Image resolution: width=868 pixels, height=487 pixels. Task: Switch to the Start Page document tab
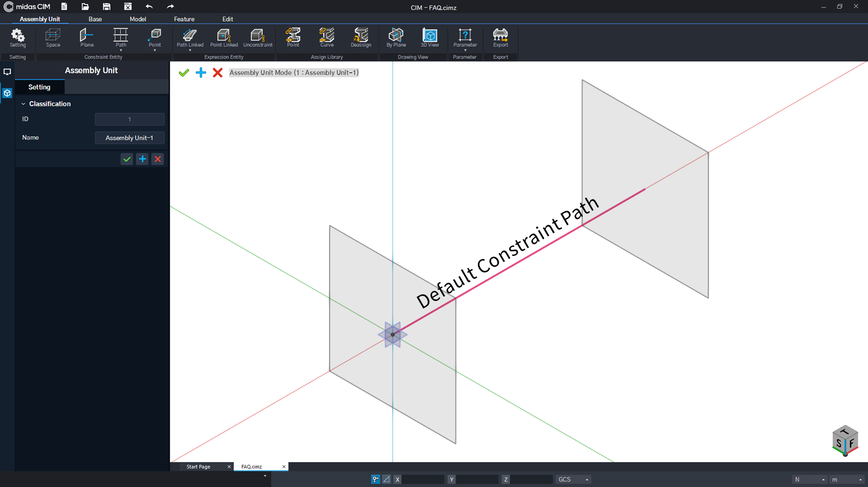tap(198, 467)
